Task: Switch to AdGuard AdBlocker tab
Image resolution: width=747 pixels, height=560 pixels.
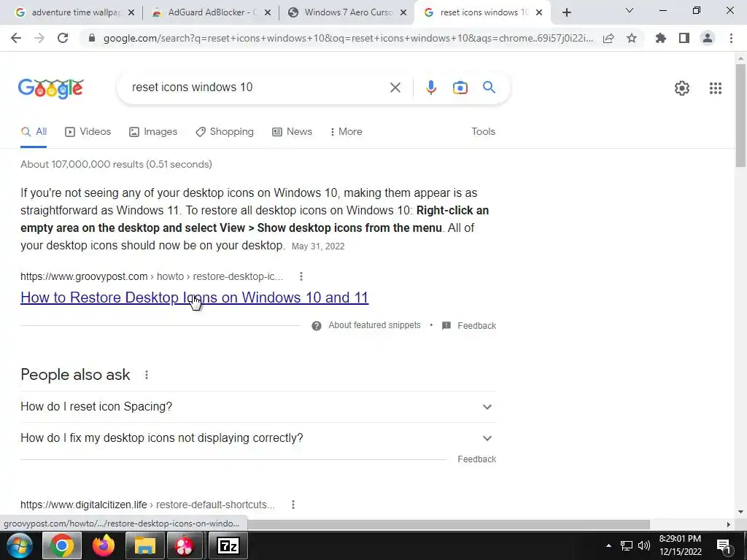Action: pyautogui.click(x=209, y=13)
